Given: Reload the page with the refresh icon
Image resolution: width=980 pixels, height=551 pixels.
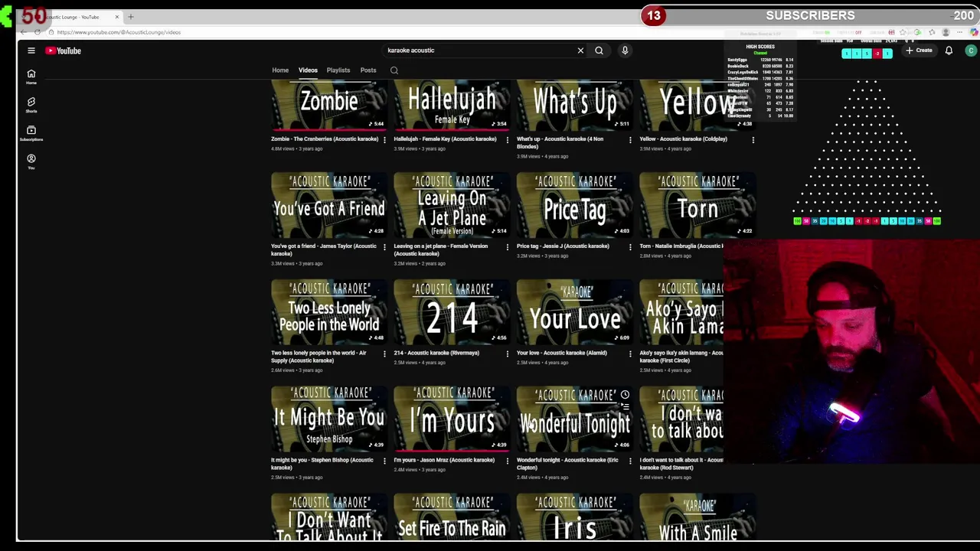Looking at the screenshot, I should (x=37, y=32).
